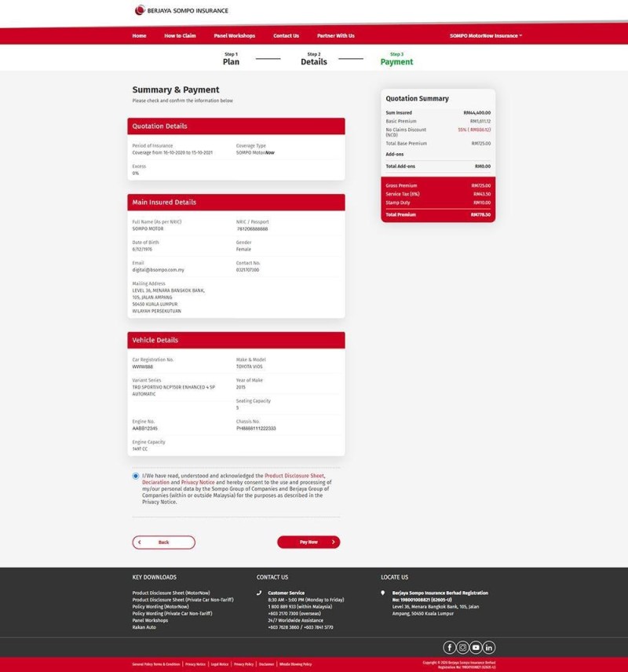Screen dimensions: 628x672
Task: Click the car registration number WWW888
Action: point(143,367)
